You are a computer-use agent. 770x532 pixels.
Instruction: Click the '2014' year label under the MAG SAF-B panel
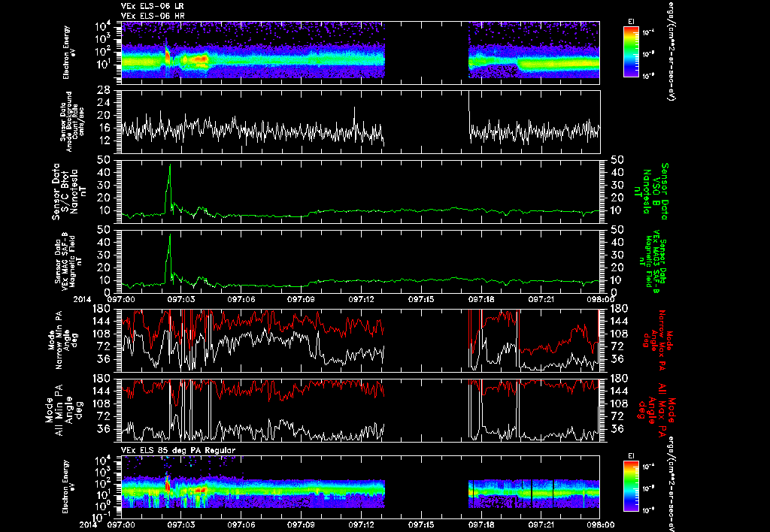[83, 299]
